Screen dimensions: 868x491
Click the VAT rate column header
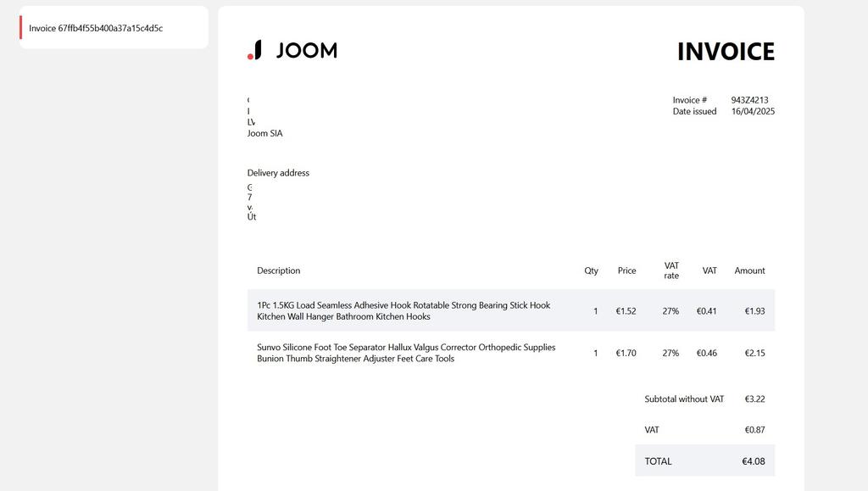tap(671, 271)
